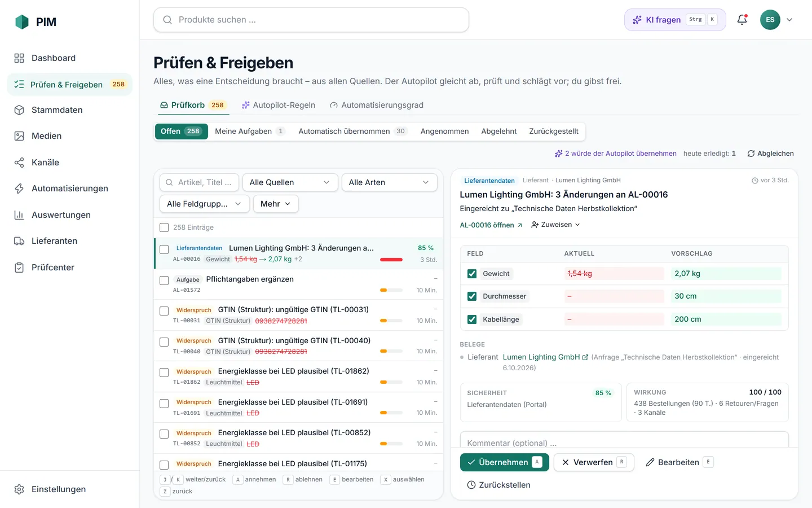This screenshot has height=508, width=812.
Task: Check the Lumen Lighting GmbH list entry
Action: [164, 249]
